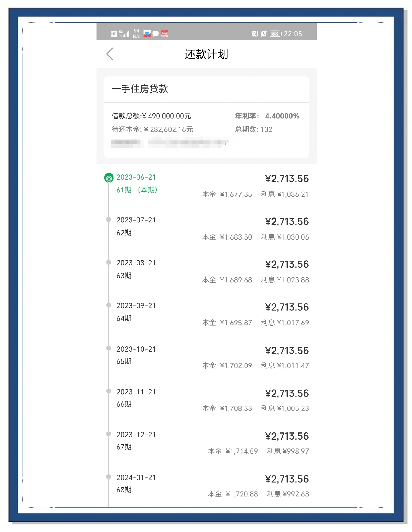The width and height of the screenshot is (412, 532).
Task: Open the chat bubble notification icon
Action: click(155, 34)
